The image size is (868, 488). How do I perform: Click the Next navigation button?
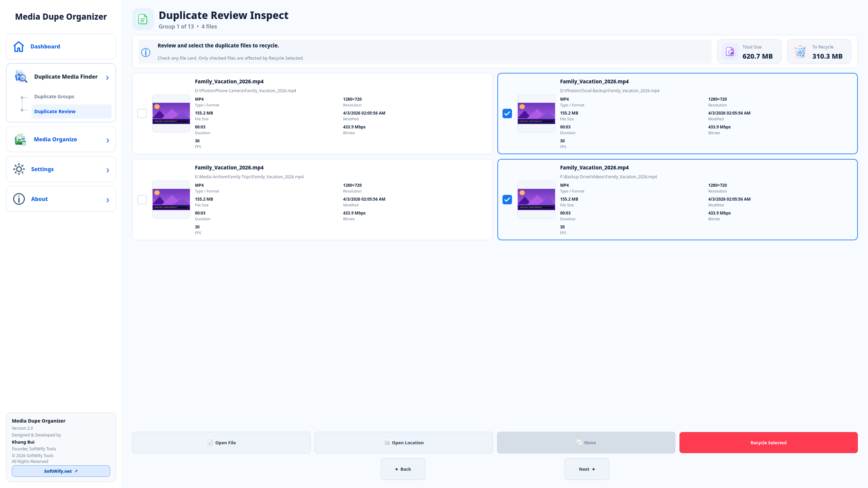tap(587, 469)
